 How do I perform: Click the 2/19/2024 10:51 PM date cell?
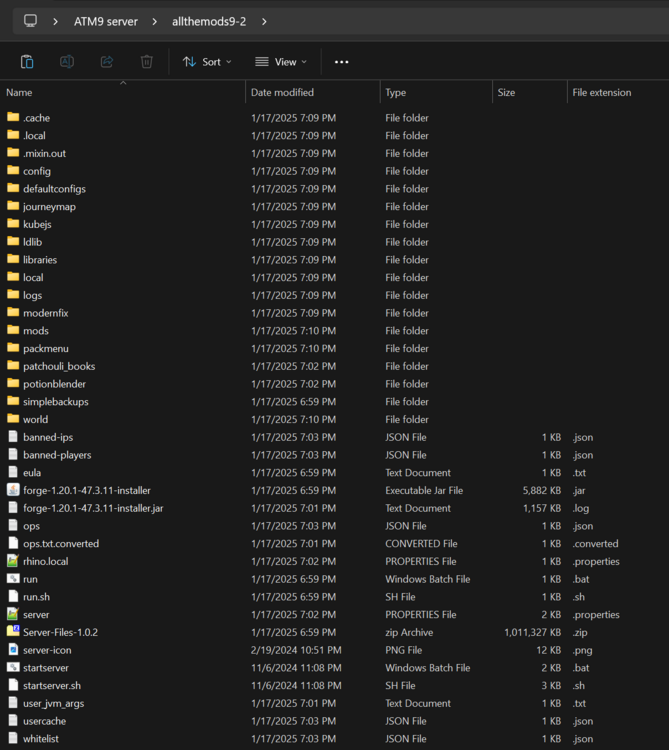[296, 650]
